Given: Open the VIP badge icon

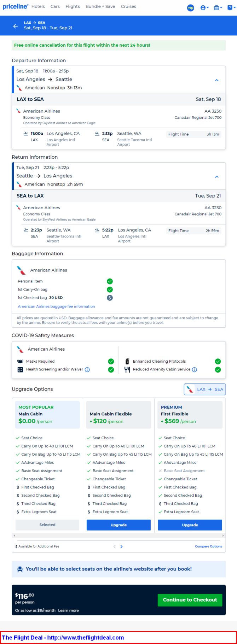Looking at the screenshot, I should click(190, 8).
